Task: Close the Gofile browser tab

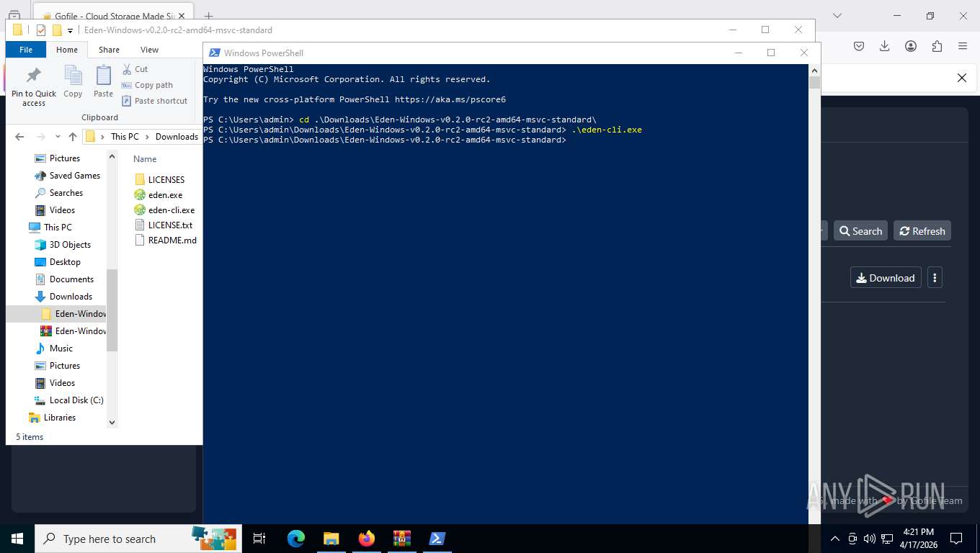Action: pos(182,16)
